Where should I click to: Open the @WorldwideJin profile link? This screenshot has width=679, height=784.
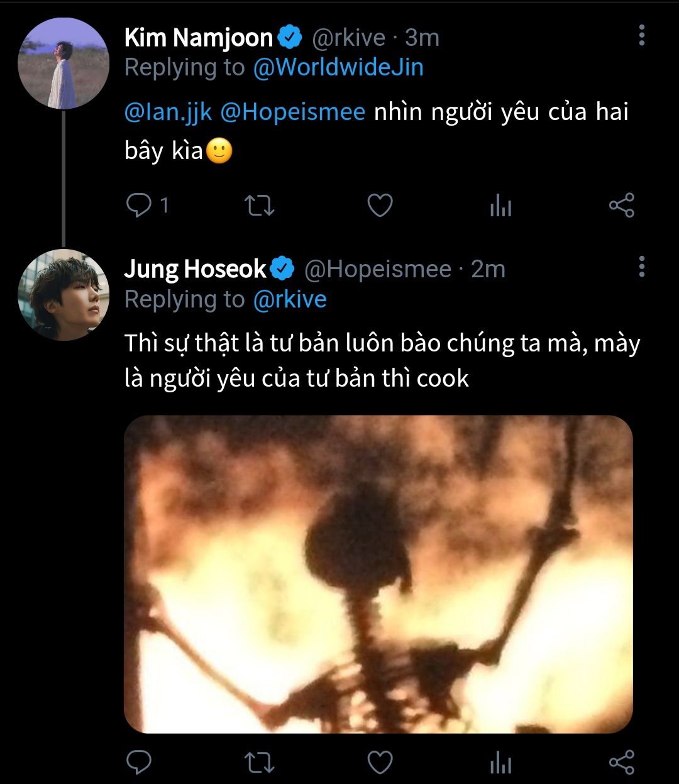(338, 68)
